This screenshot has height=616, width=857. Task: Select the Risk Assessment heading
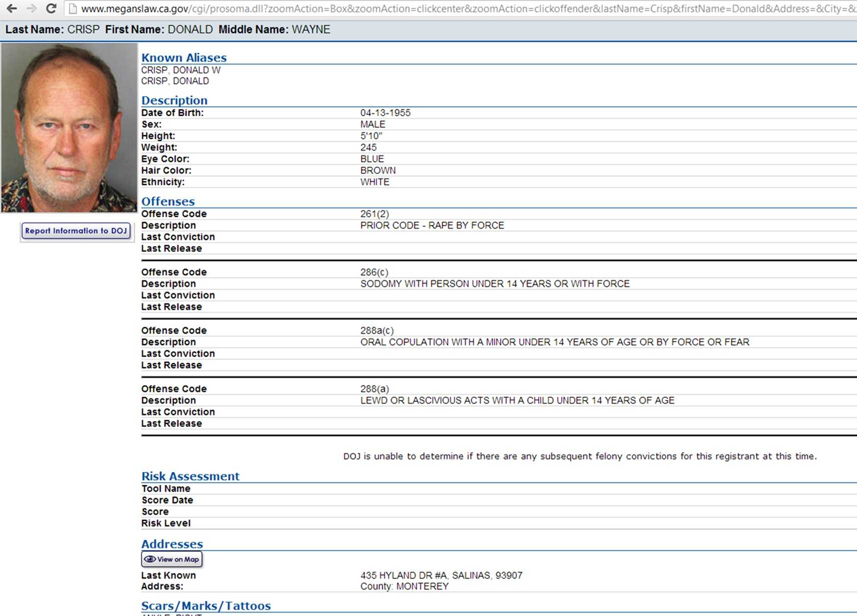tap(190, 476)
